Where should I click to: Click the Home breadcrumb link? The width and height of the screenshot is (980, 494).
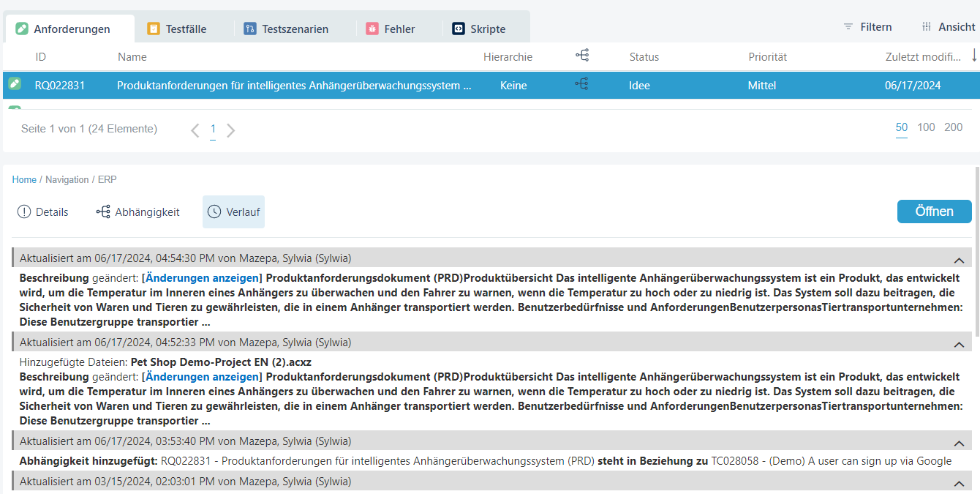point(24,180)
